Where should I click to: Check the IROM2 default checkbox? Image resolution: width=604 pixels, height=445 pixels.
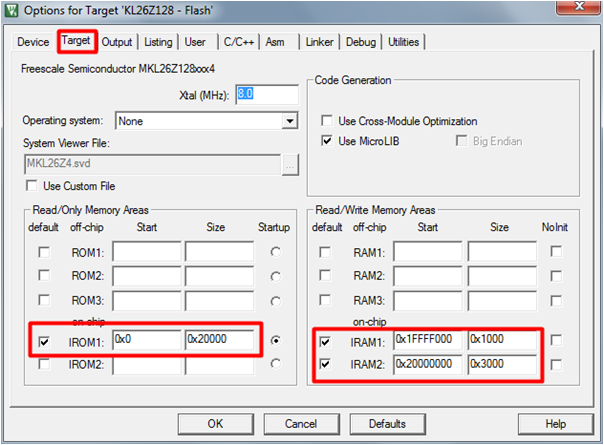tap(44, 364)
